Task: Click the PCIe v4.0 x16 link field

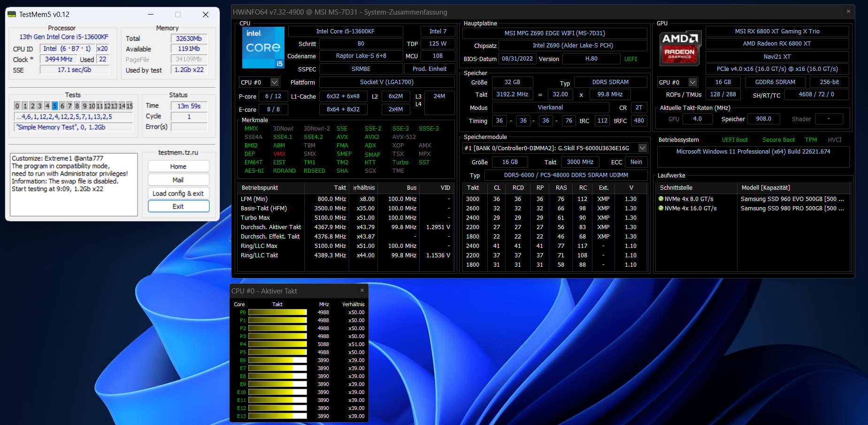Action: (777, 69)
